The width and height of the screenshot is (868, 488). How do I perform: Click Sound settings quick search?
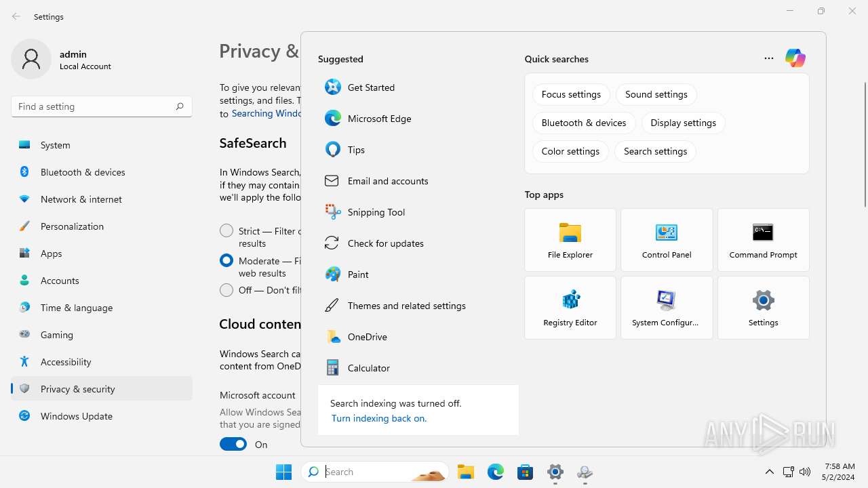pyautogui.click(x=656, y=94)
